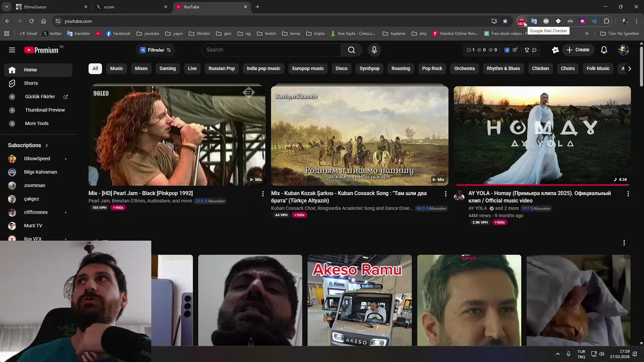Click the Create button
Screen dimensions: 644x362
[578, 50]
